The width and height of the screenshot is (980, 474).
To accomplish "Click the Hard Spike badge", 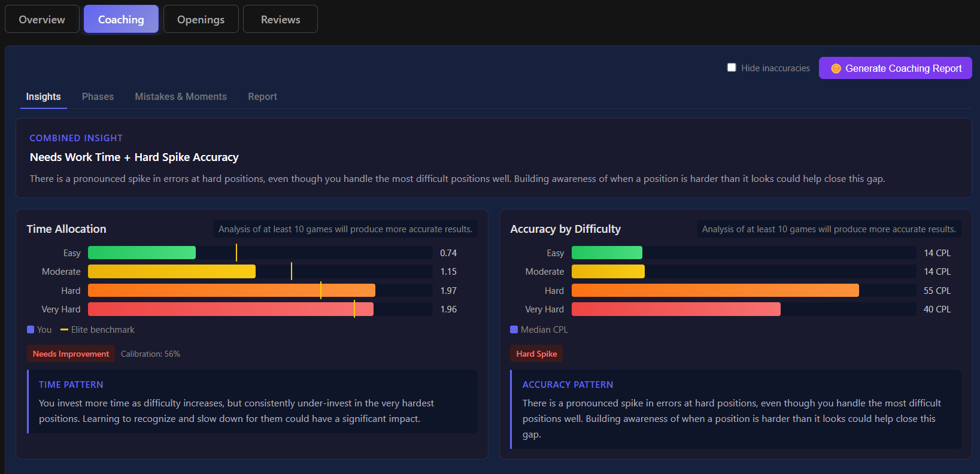I will (536, 354).
